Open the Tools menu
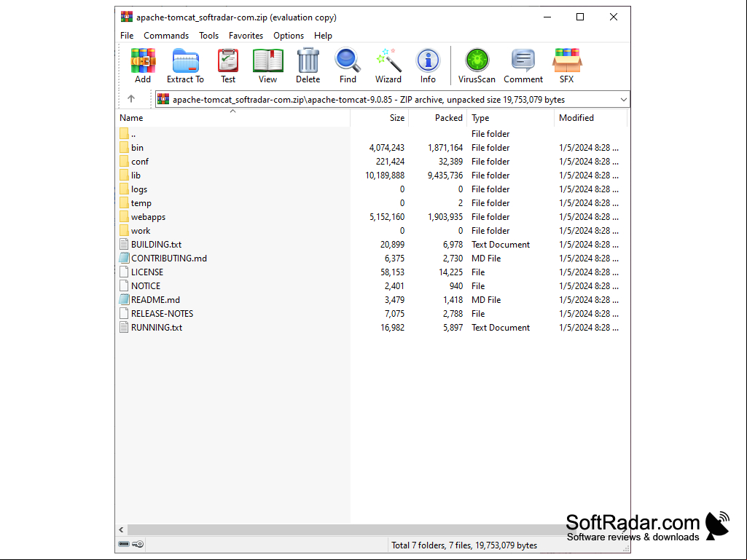747x560 pixels. tap(208, 36)
